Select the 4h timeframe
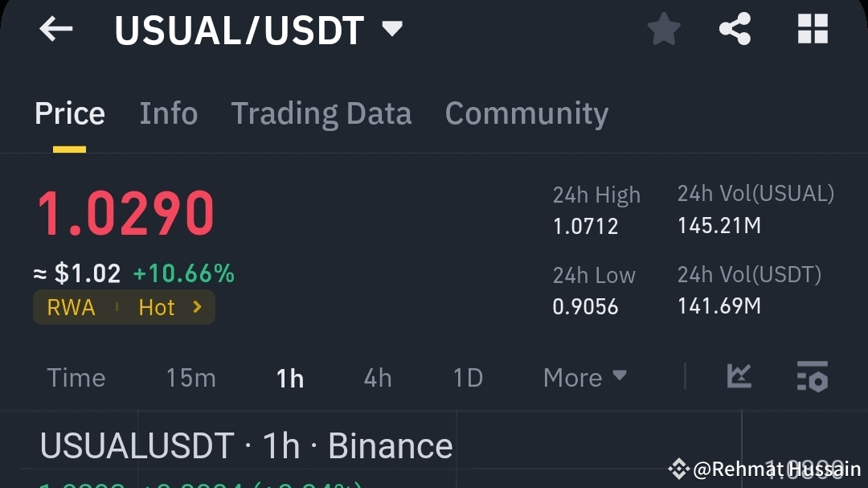The image size is (868, 488). 376,377
